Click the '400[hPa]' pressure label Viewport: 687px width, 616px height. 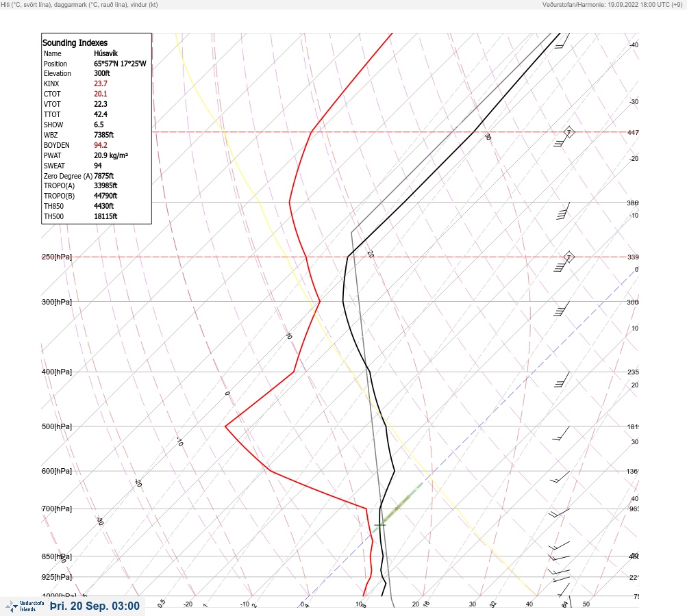(x=57, y=372)
